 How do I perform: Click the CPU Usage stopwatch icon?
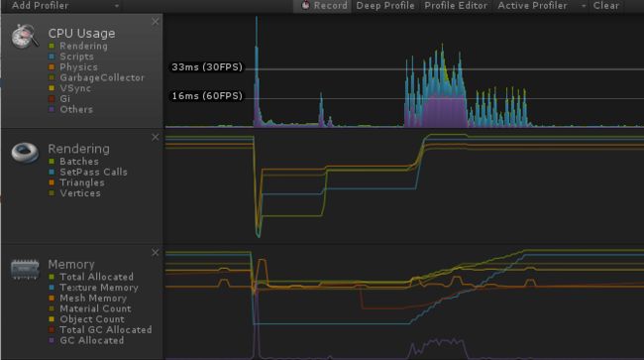tap(25, 37)
